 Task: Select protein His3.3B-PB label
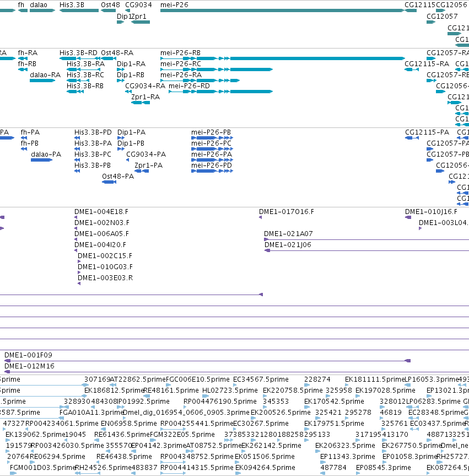(92, 165)
